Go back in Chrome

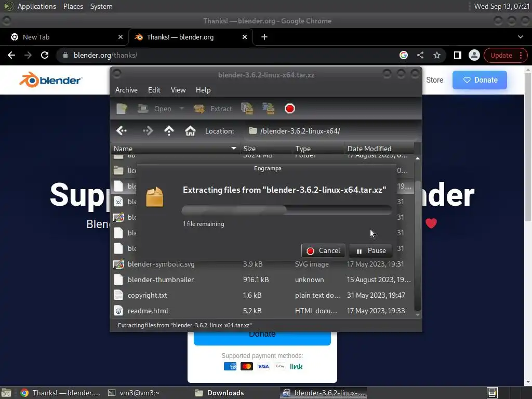(x=11, y=55)
